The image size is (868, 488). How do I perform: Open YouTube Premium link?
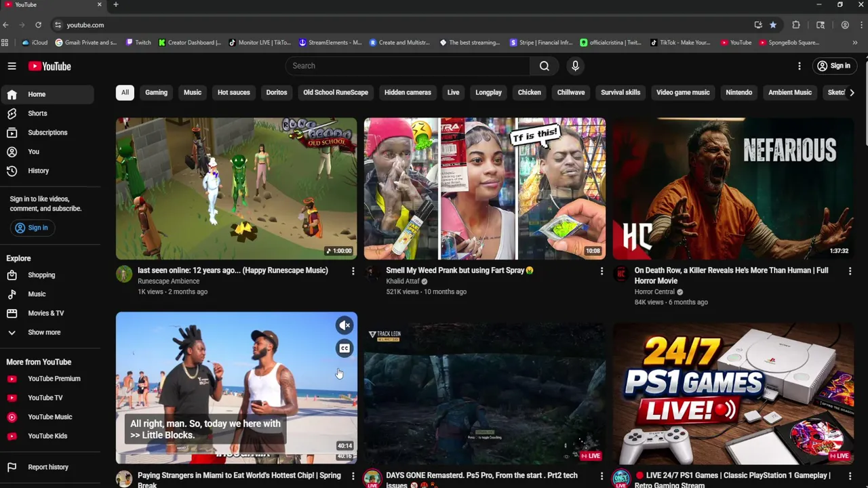click(x=47, y=379)
